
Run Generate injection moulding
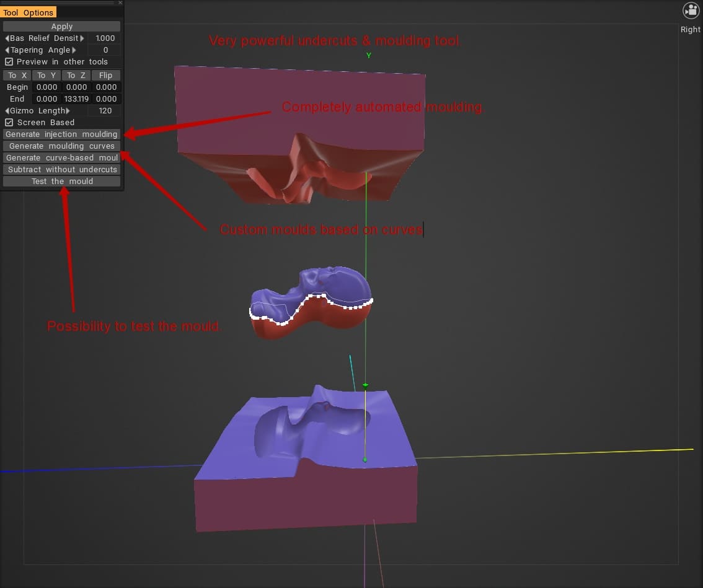tap(61, 134)
